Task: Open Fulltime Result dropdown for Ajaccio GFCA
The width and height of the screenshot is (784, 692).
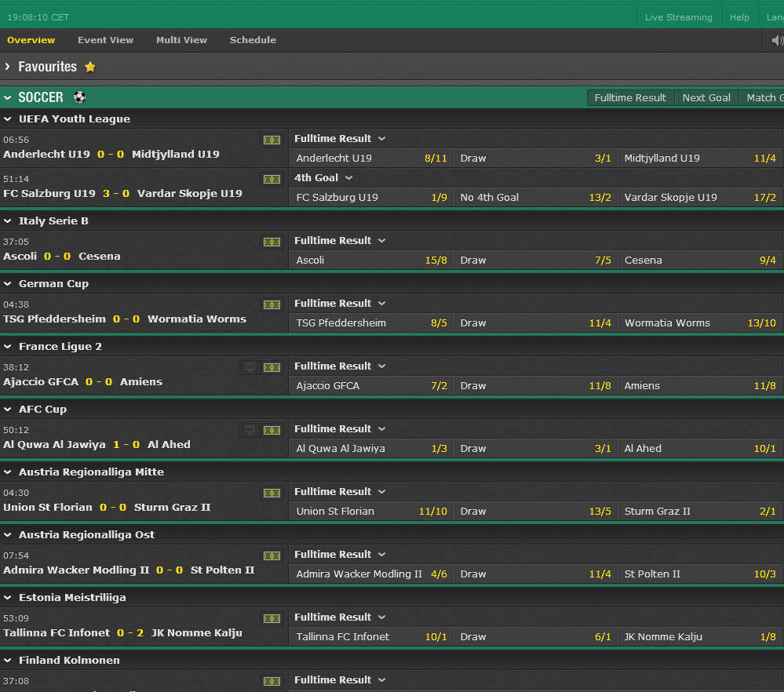Action: coord(340,366)
